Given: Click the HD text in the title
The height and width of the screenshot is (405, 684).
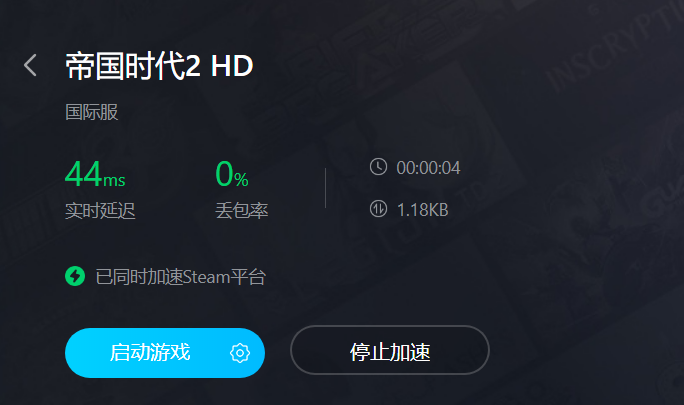Looking at the screenshot, I should [x=232, y=66].
